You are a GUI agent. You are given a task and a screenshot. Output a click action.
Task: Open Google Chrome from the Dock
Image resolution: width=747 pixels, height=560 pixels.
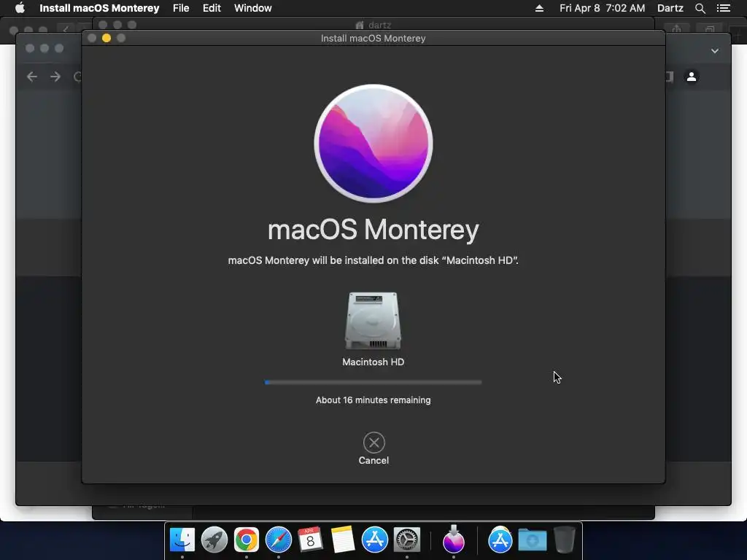click(x=247, y=540)
